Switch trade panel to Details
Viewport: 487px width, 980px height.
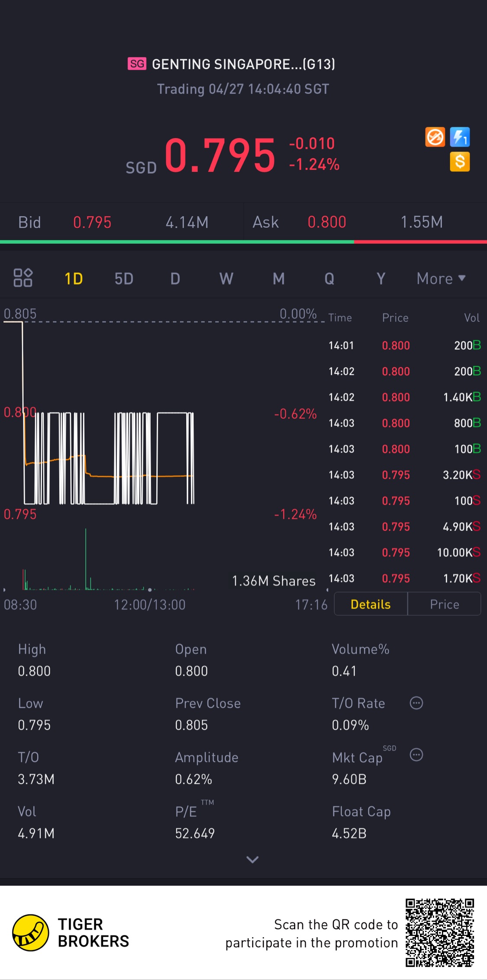point(371,604)
